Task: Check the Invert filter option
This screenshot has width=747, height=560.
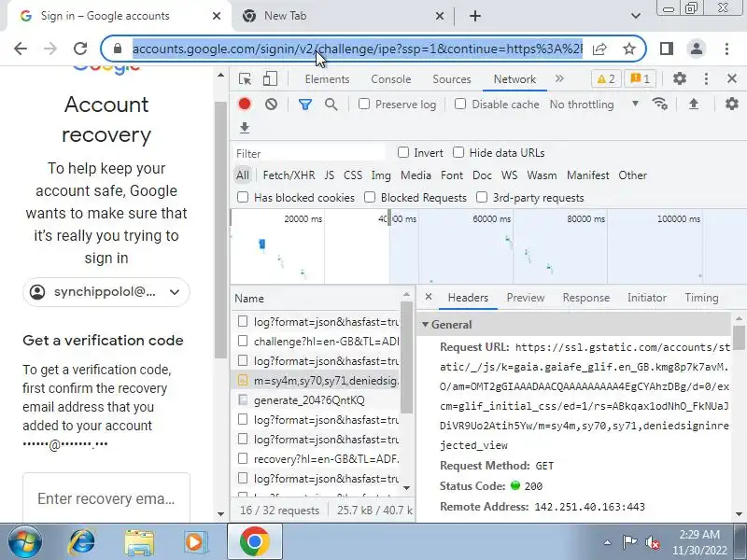Action: (x=403, y=152)
